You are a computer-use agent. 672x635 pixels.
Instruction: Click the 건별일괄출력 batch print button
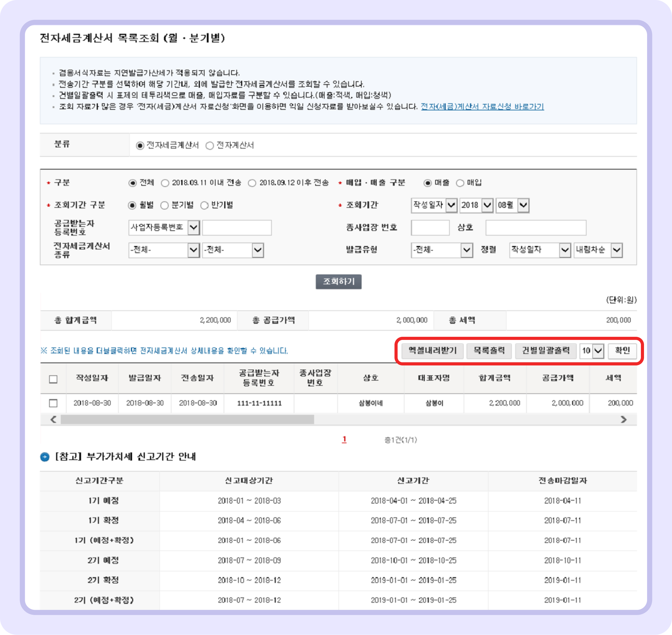coord(546,351)
